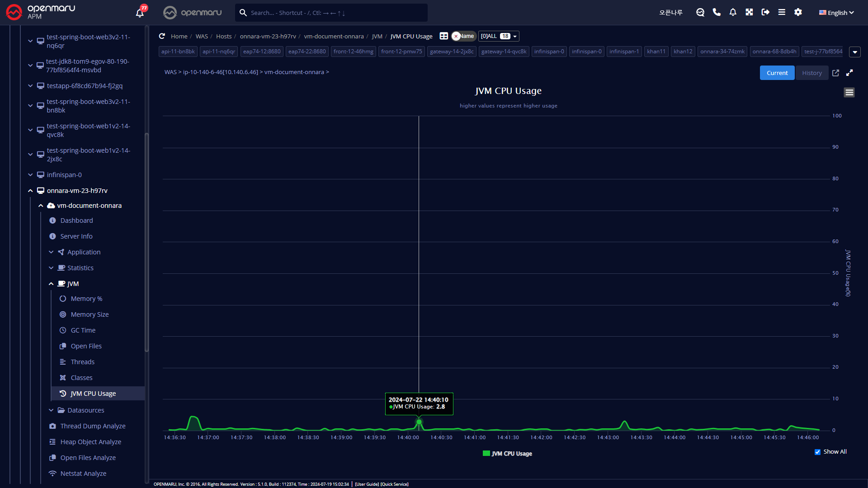Click the phone icon in header
Screen dimensions: 868x488
click(717, 12)
